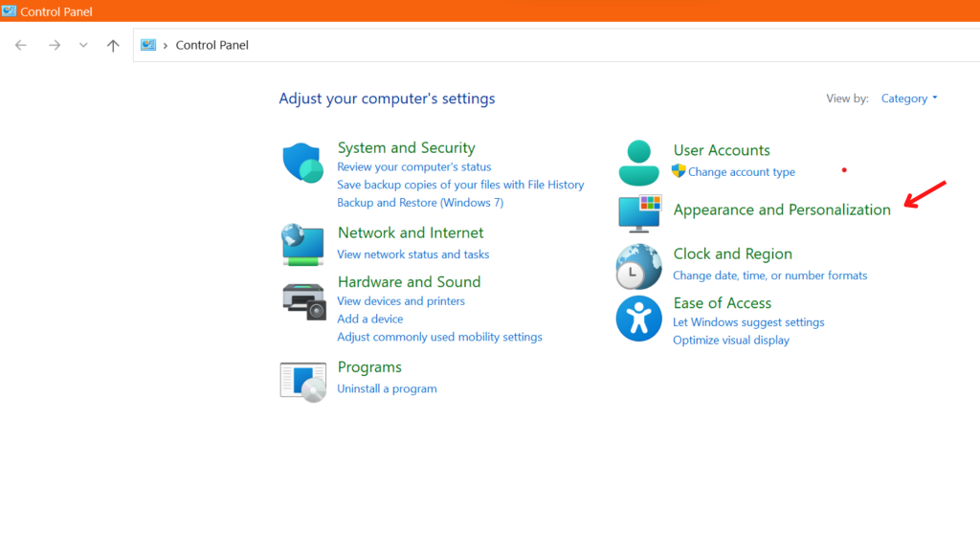This screenshot has height=551, width=980.
Task: Open Backup and Restore (Windows 7)
Action: point(420,203)
